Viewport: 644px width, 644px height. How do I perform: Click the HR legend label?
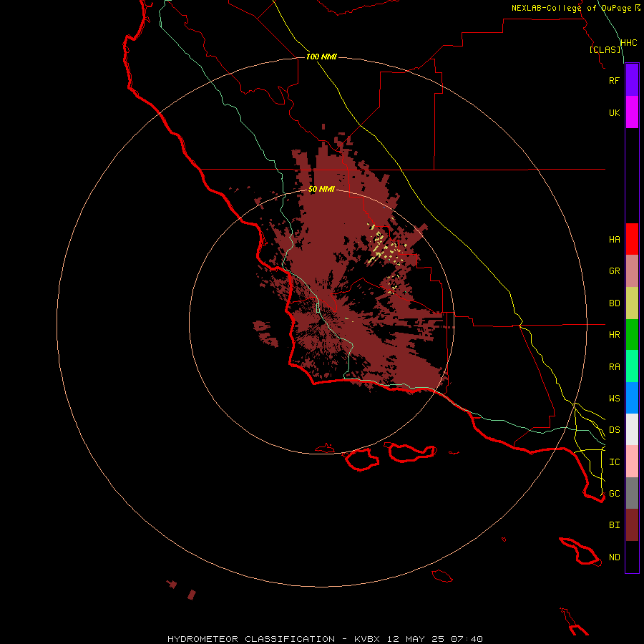614,335
